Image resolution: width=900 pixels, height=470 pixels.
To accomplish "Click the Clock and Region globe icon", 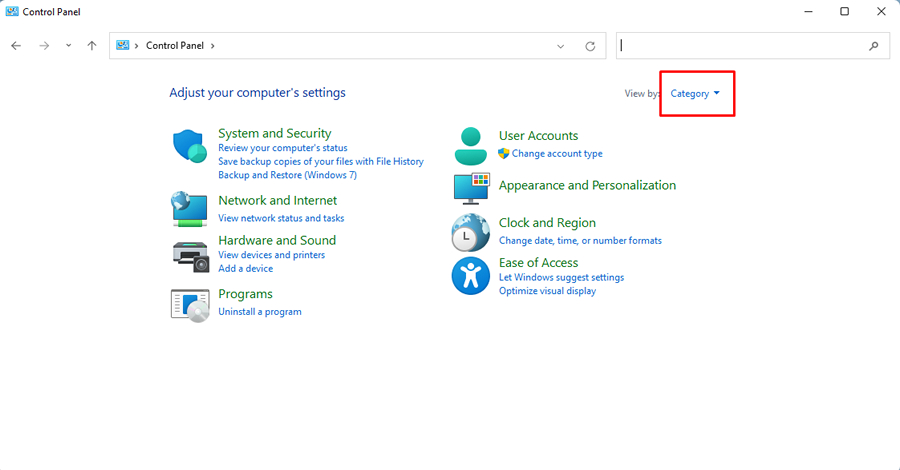I will click(470, 232).
